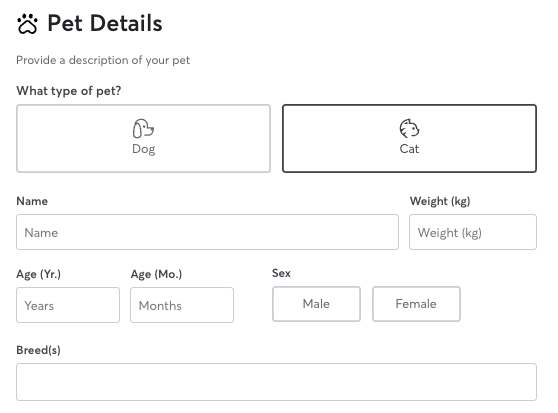The image size is (558, 413).
Task: Click the Breed(s) label text
Action: point(38,350)
